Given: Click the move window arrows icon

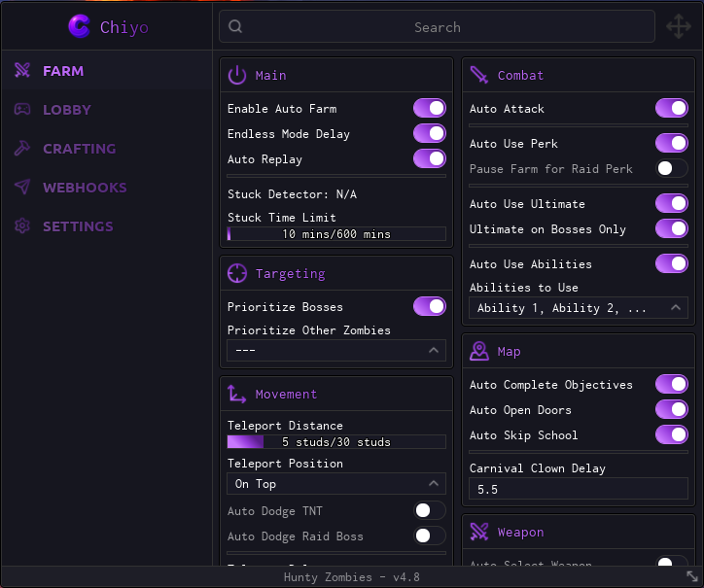Looking at the screenshot, I should (679, 26).
